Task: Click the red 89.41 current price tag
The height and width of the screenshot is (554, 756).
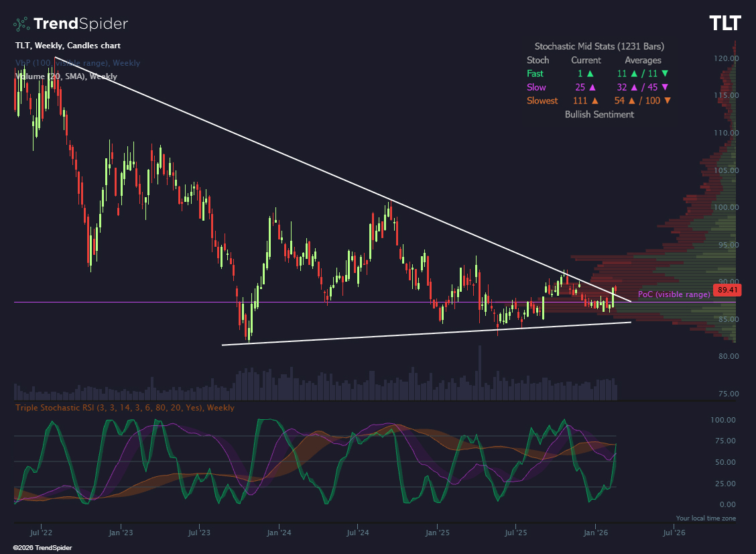Action: click(x=728, y=290)
